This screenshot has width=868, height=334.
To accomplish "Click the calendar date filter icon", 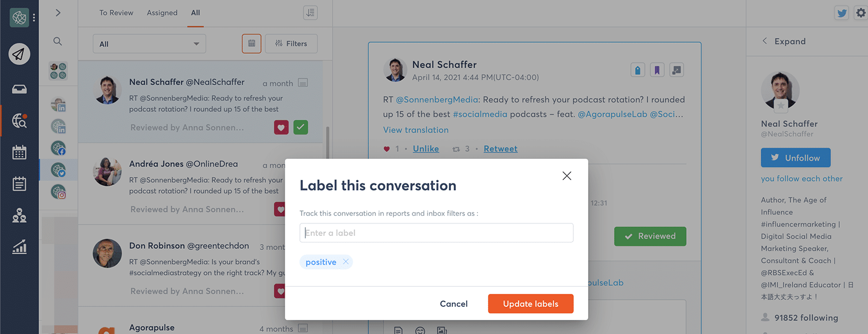I will (251, 43).
